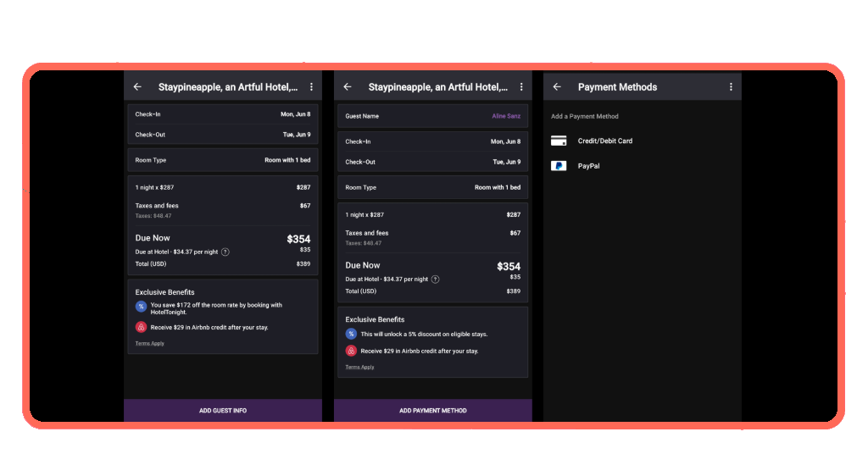The width and height of the screenshot is (868, 454).
Task: Click percent icon beside 5% discount benefit
Action: pyautogui.click(x=351, y=334)
